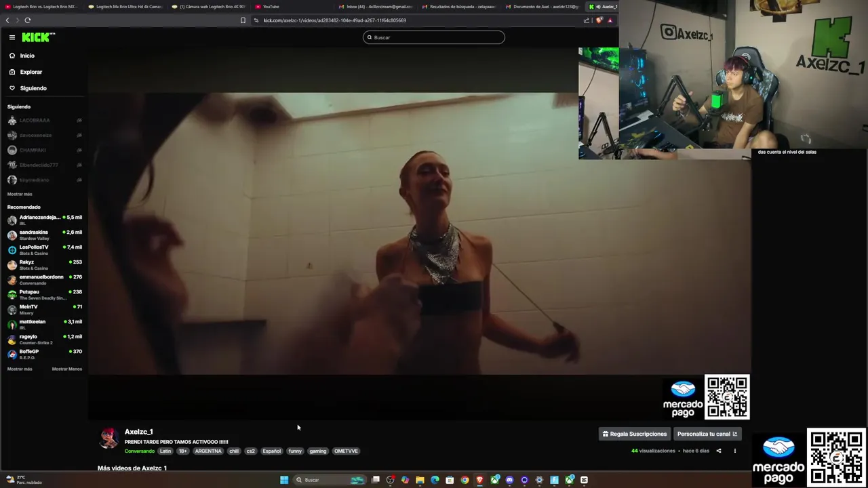868x488 pixels.
Task: Open Elbendecido777 followed channel
Action: pos(43,165)
